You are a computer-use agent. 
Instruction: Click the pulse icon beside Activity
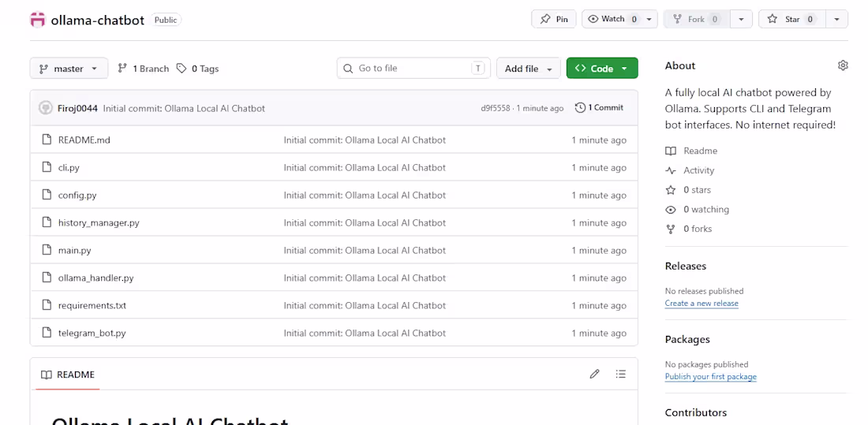tap(671, 170)
